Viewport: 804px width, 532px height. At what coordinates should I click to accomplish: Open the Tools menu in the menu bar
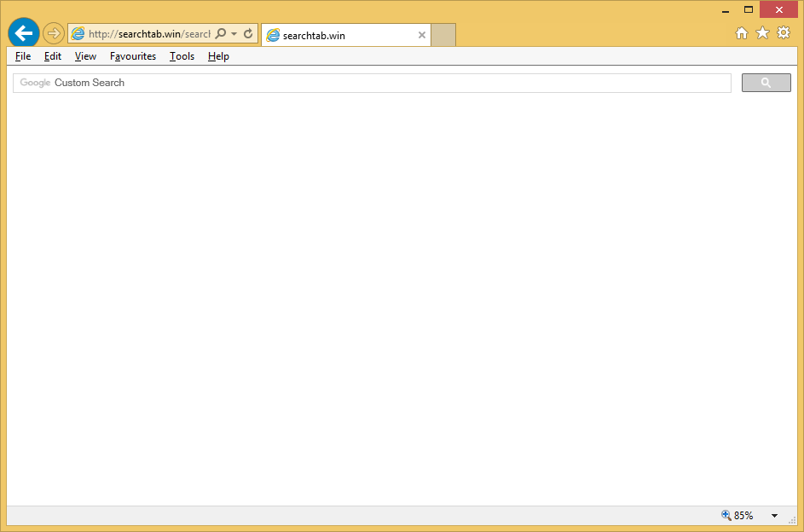point(182,56)
